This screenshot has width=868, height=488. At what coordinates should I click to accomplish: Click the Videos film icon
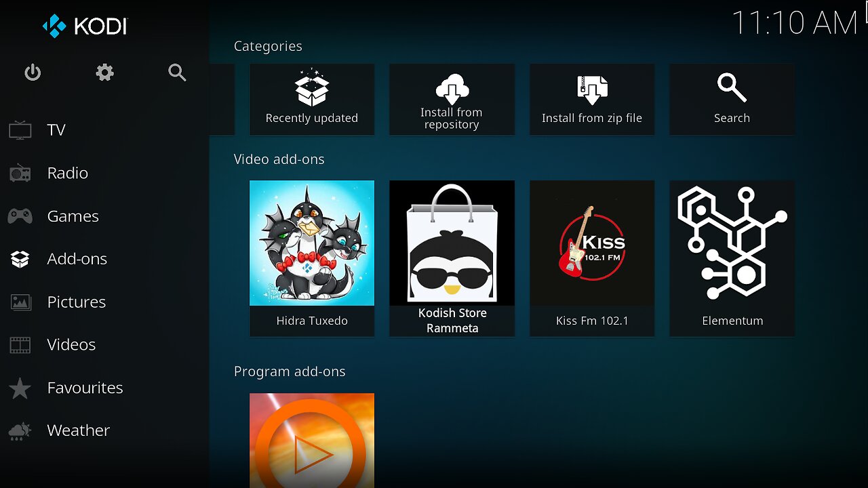tap(20, 345)
